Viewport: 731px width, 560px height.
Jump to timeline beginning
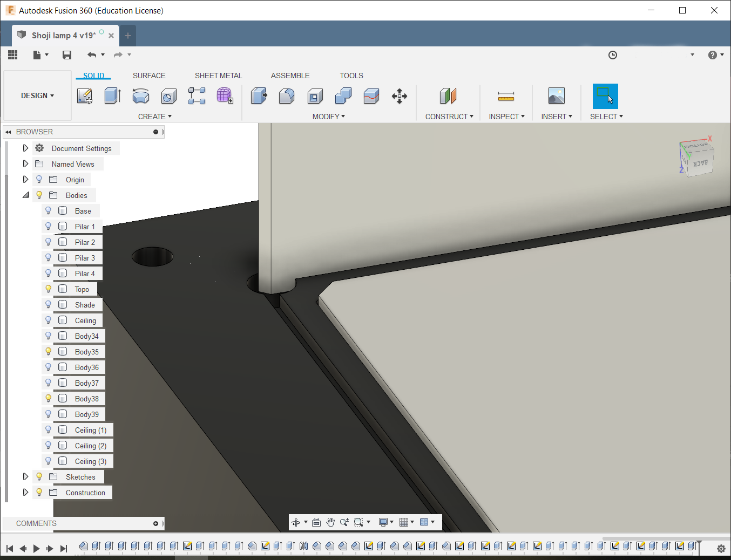click(10, 549)
